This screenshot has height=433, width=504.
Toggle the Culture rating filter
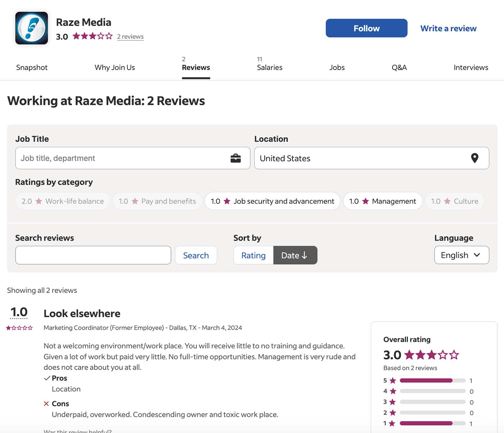(x=455, y=201)
